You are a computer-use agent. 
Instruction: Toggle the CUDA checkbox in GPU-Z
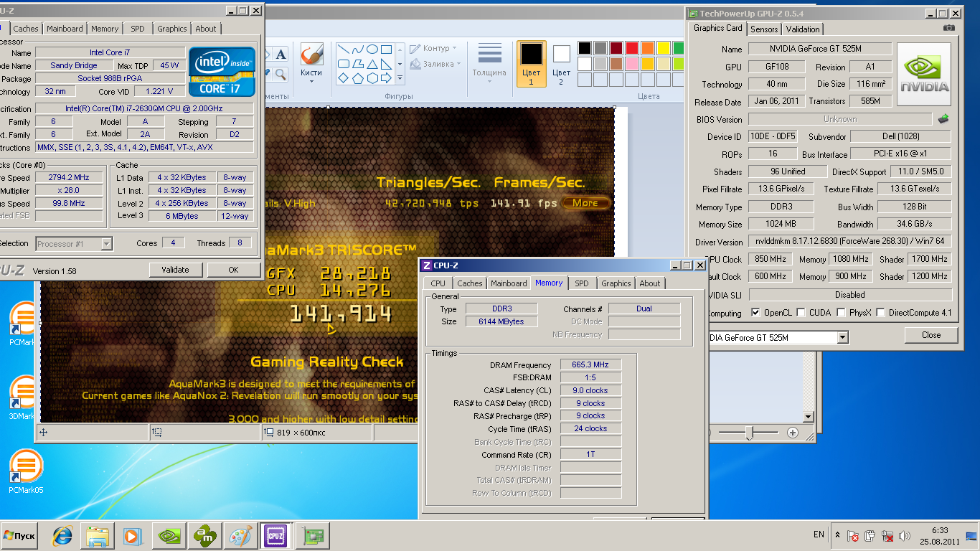(x=799, y=313)
